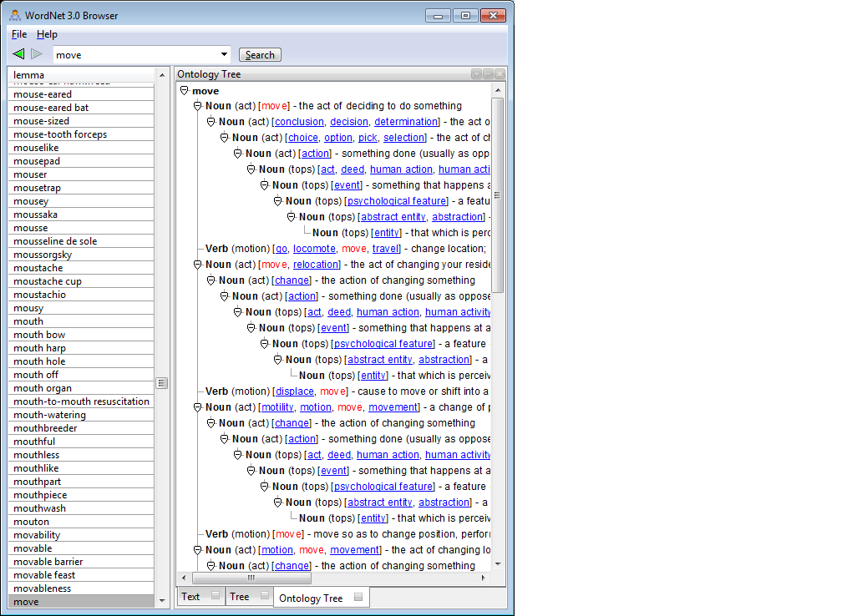Collapse the [motility, motion, move, movement] node
The width and height of the screenshot is (842, 616).
click(198, 407)
